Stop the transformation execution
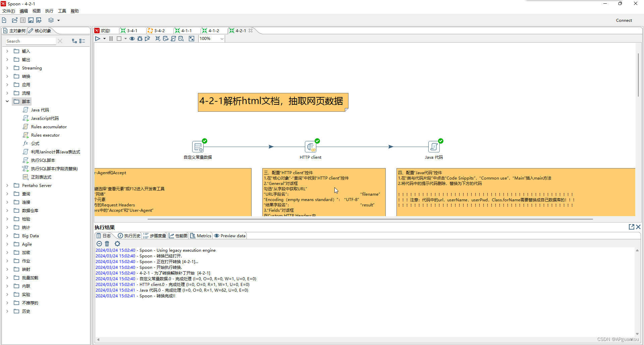The image size is (644, 345). [x=119, y=39]
